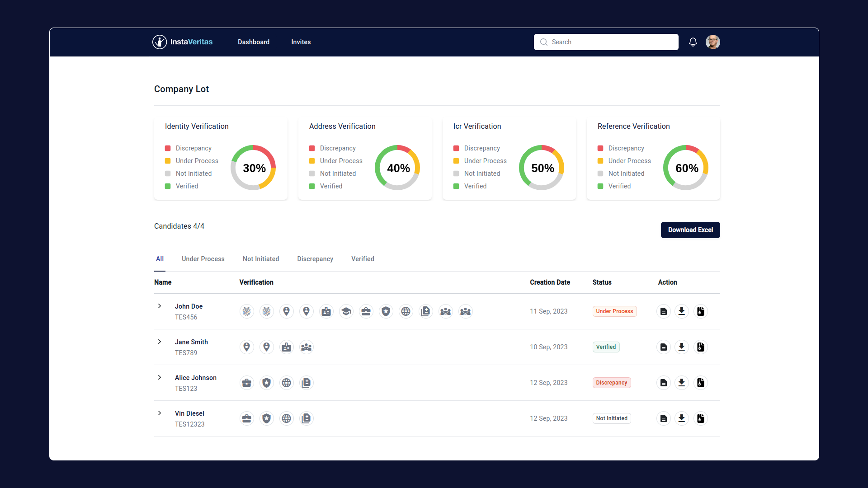Click the InstaVeritas logo
Image resolution: width=868 pixels, height=488 pixels.
[183, 42]
